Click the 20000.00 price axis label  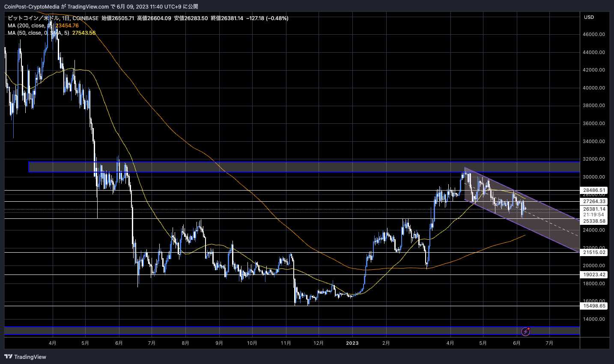(x=594, y=266)
